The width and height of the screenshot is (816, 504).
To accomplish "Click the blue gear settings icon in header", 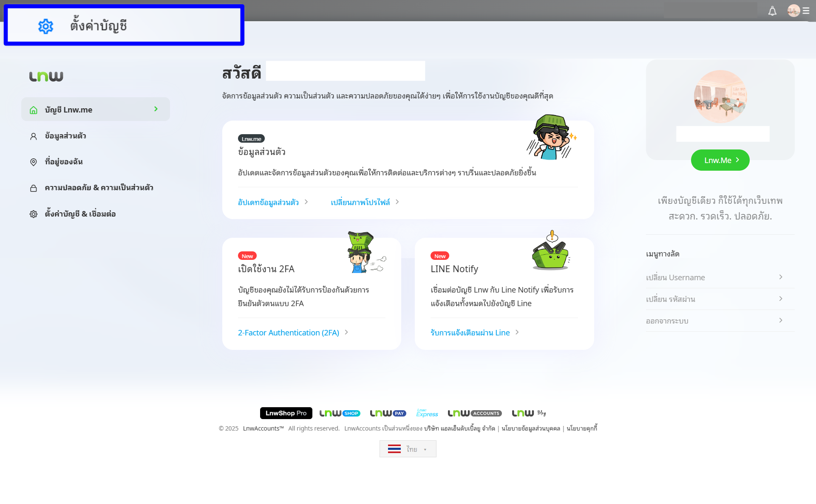I will [45, 26].
